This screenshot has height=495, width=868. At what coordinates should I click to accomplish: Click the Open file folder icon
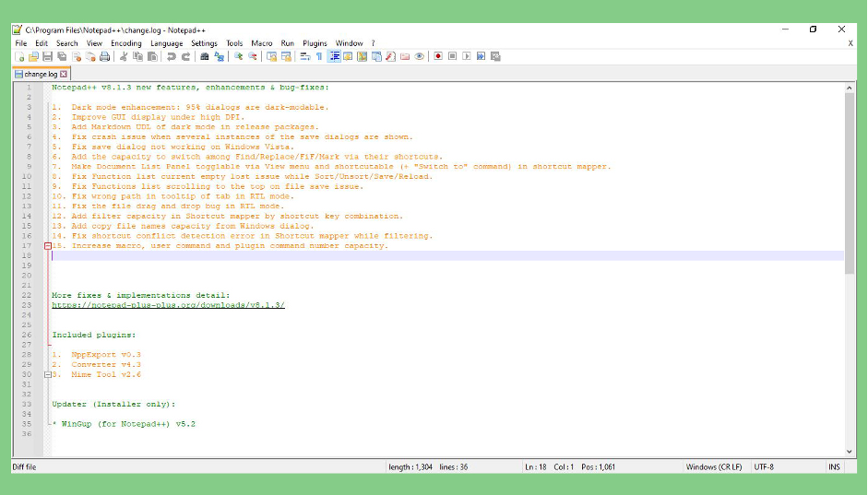(33, 56)
